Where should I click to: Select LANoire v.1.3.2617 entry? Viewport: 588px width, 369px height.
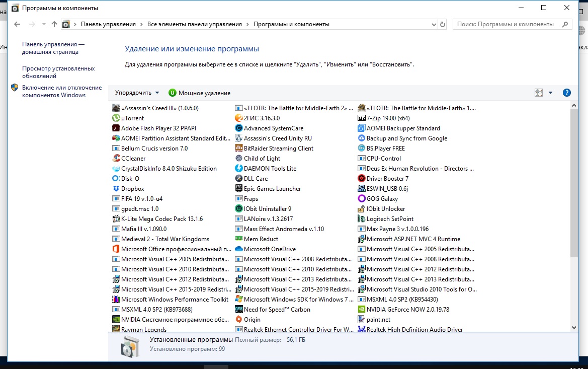(264, 219)
